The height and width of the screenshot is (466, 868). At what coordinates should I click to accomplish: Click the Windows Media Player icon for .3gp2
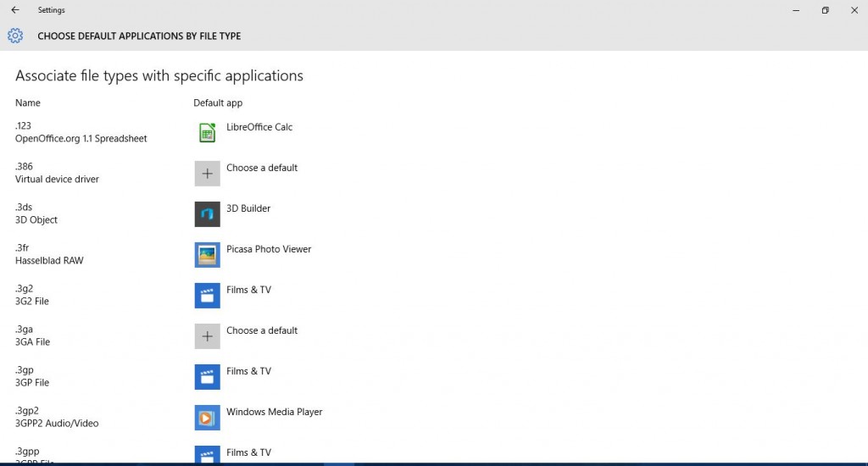[x=207, y=418]
